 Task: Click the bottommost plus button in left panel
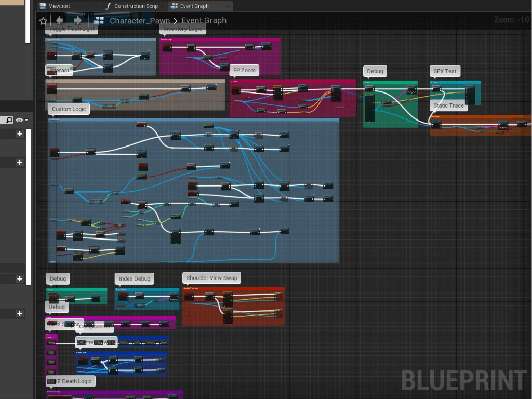(x=20, y=314)
